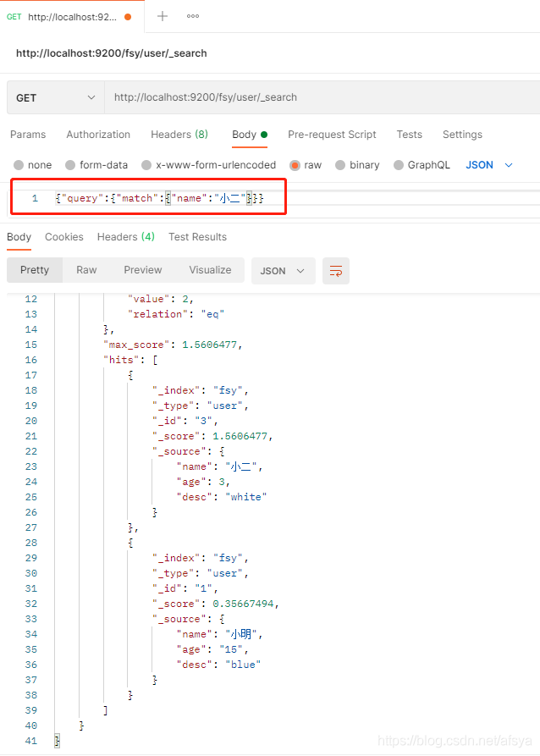
Task: Open the request Headers (8) tab
Action: 179,135
